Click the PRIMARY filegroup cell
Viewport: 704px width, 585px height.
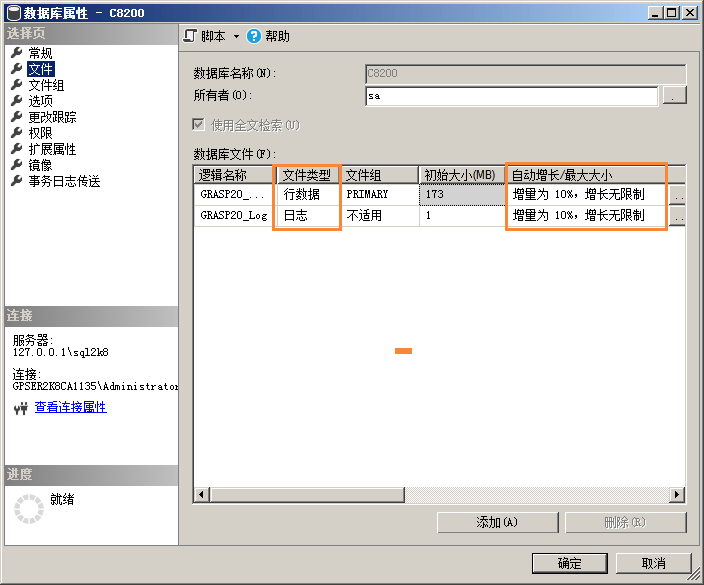point(380,195)
